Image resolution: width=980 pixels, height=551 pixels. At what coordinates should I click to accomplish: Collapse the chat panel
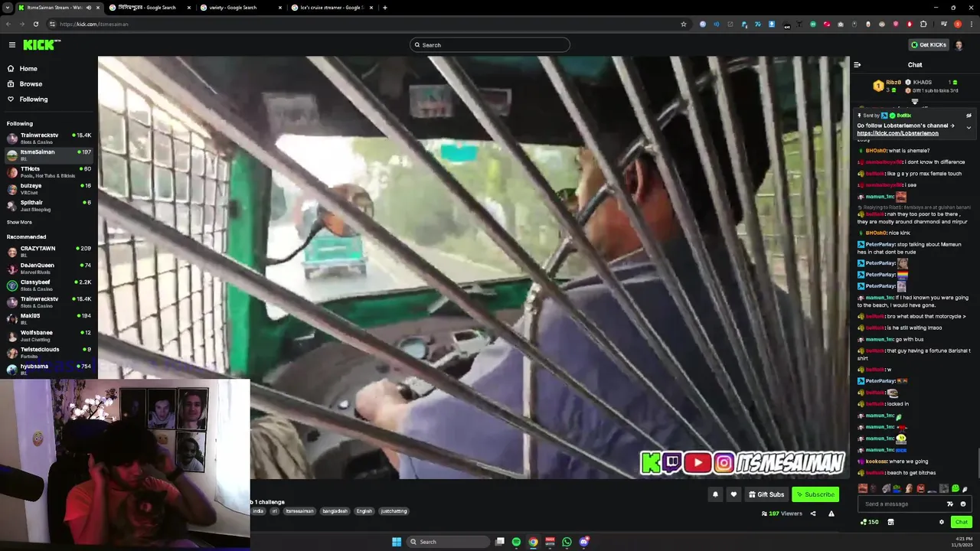tap(857, 65)
